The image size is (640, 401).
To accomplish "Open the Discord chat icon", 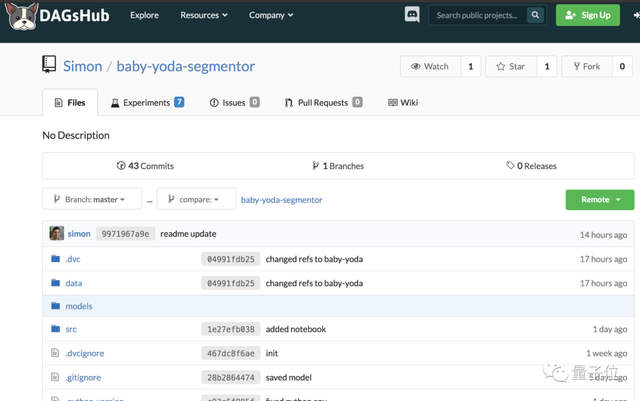I will tap(412, 15).
